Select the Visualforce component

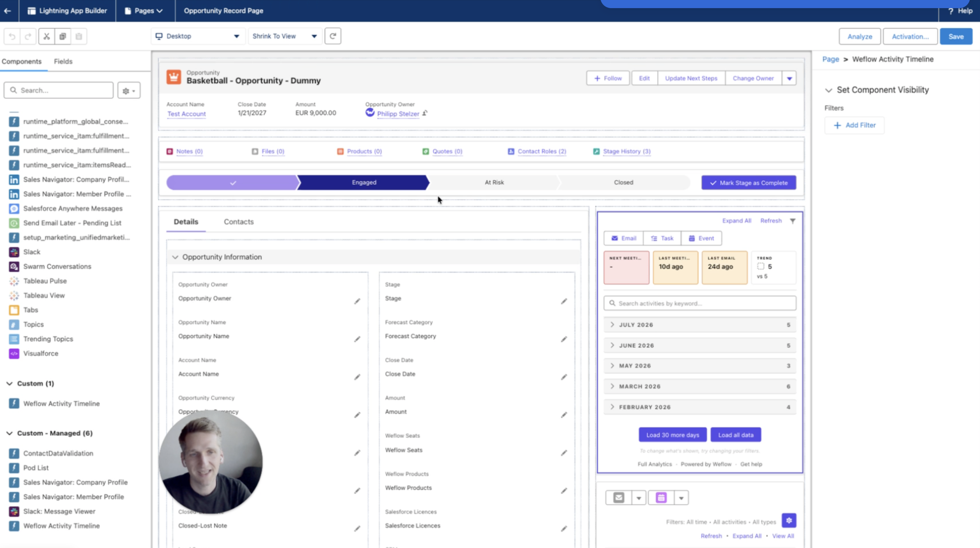coord(41,353)
